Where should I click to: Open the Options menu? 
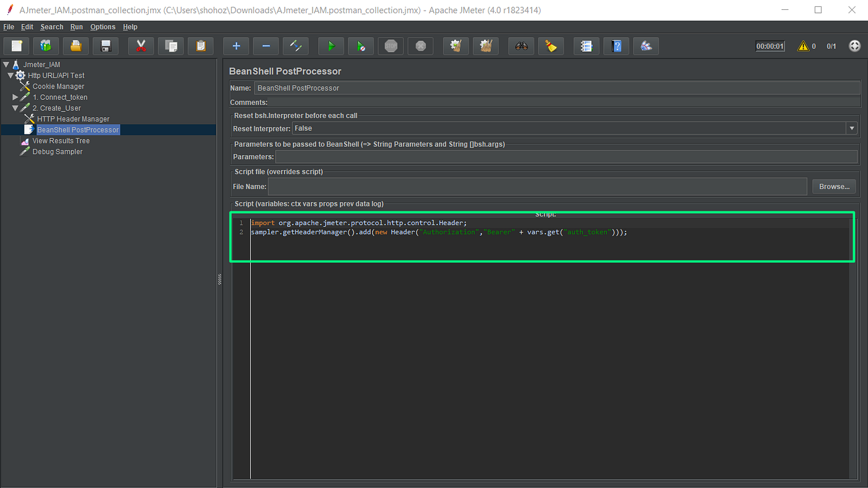(102, 27)
